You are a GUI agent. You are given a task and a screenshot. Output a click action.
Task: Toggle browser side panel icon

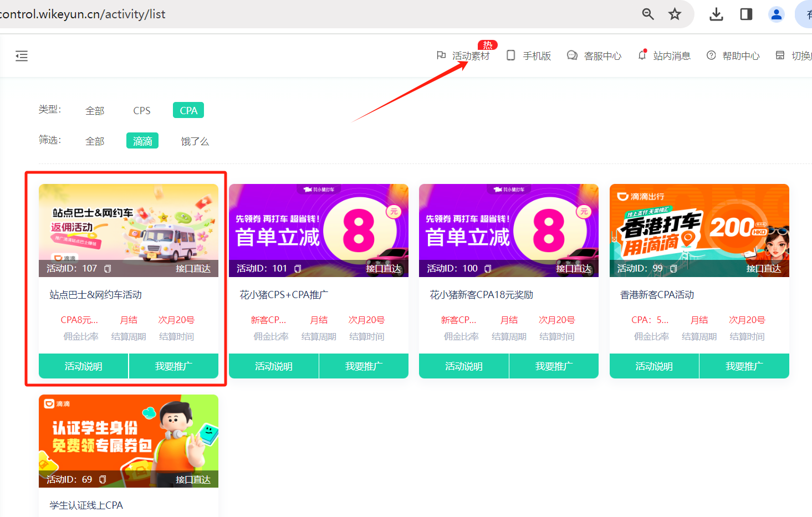pos(746,14)
